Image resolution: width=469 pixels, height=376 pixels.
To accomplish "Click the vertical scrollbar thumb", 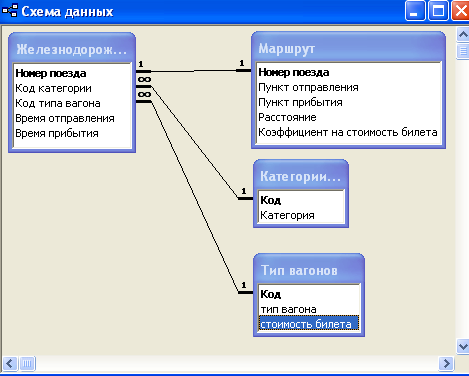I will [463, 51].
